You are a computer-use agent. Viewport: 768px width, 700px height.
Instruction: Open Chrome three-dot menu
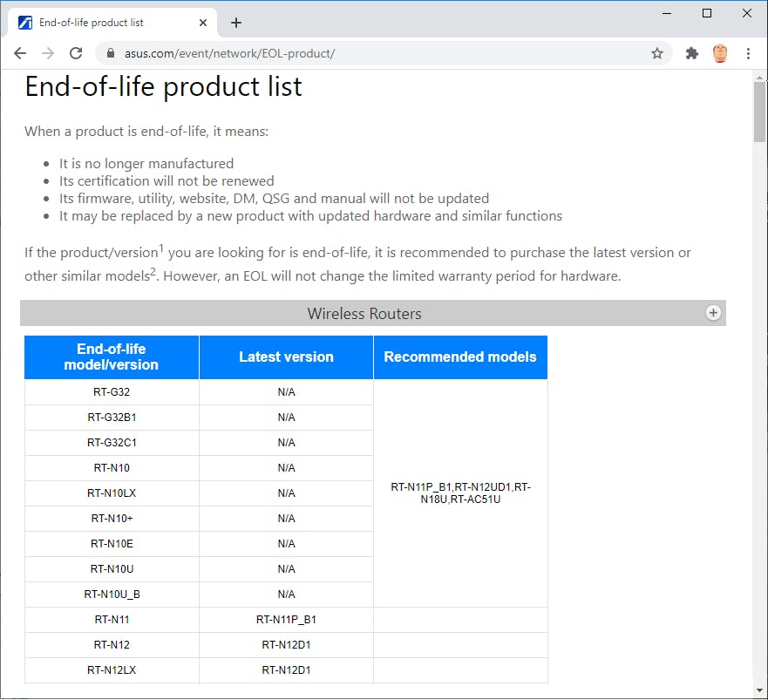749,53
